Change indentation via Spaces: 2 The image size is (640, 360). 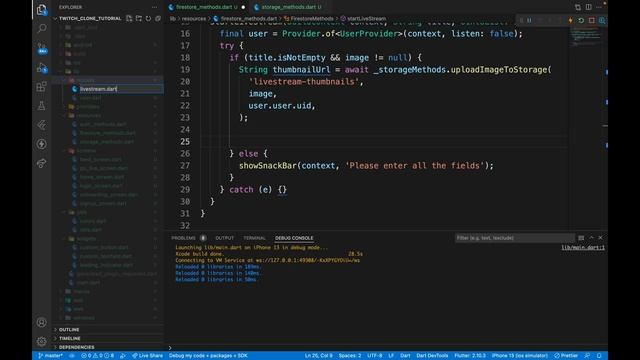[350, 356]
